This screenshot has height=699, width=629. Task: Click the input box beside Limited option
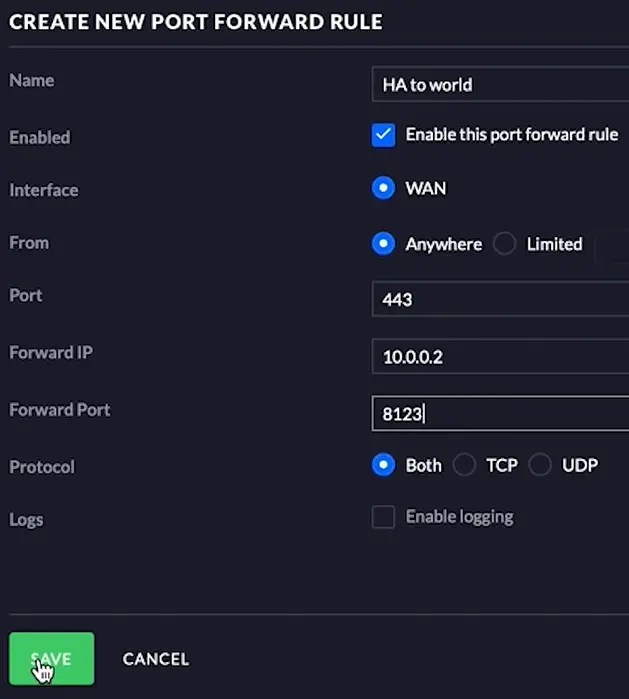pos(613,246)
